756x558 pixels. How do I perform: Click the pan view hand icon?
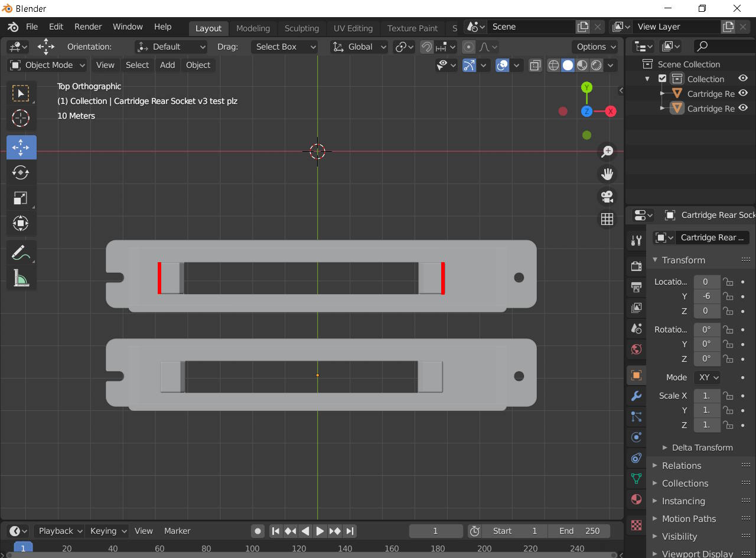(607, 174)
